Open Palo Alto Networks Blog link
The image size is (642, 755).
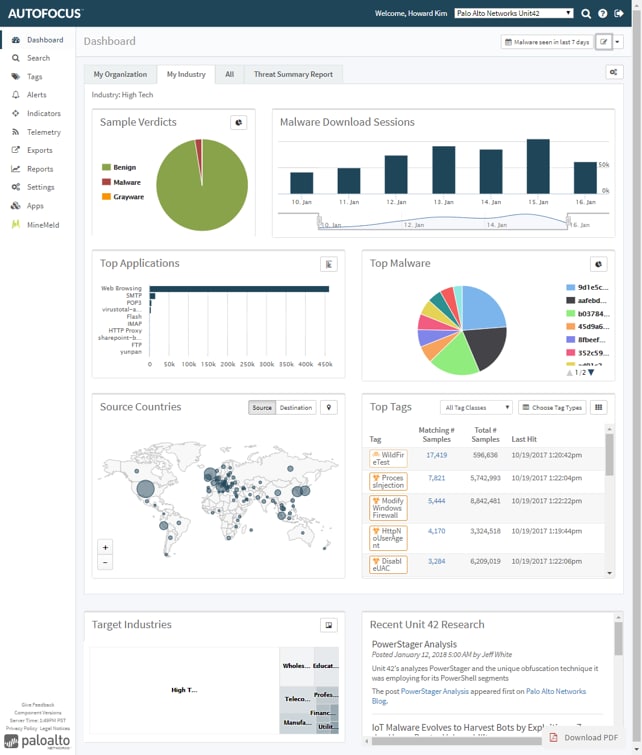[556, 691]
